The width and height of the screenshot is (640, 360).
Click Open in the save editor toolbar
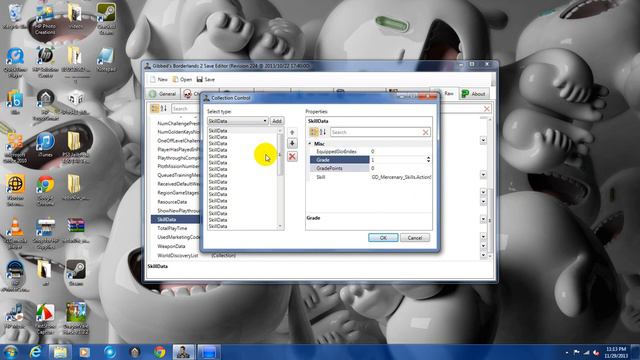click(x=182, y=79)
